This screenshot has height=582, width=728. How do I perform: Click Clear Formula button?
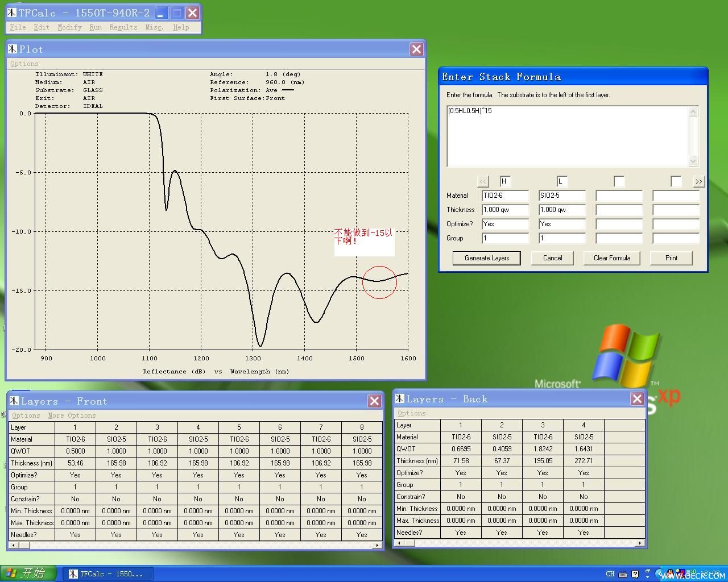pyautogui.click(x=612, y=258)
